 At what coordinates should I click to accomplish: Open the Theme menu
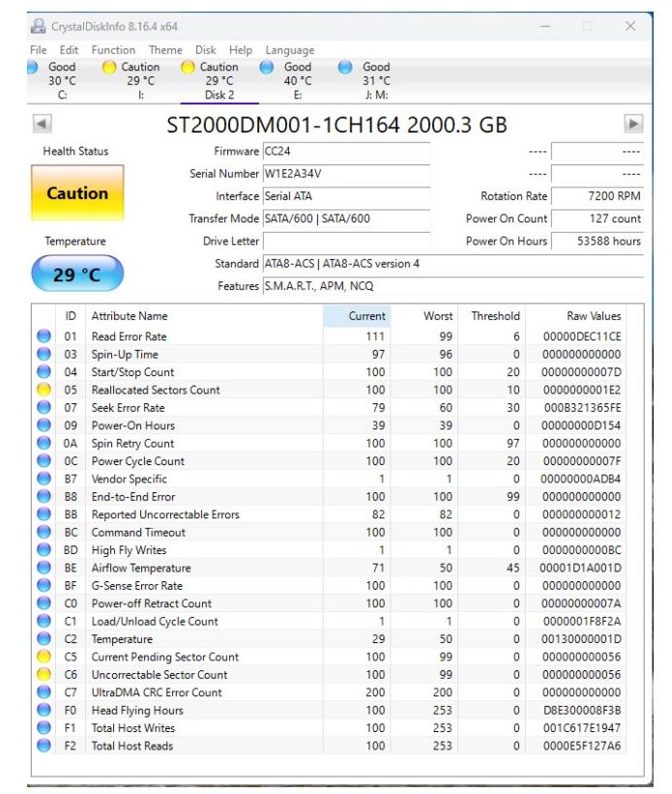165,50
